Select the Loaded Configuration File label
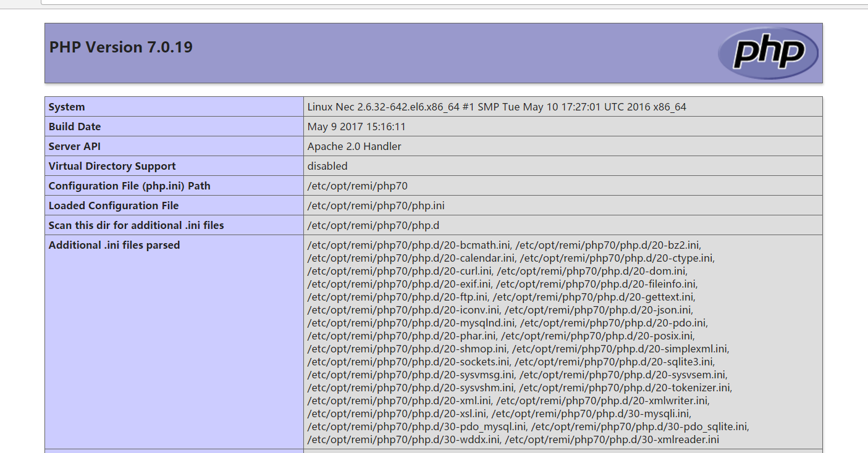Screen dimensions: 868x453 (x=114, y=206)
